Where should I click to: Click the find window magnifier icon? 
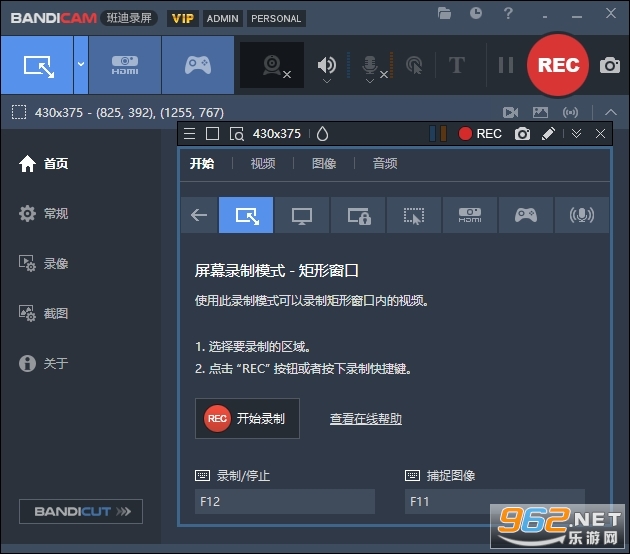tap(236, 134)
